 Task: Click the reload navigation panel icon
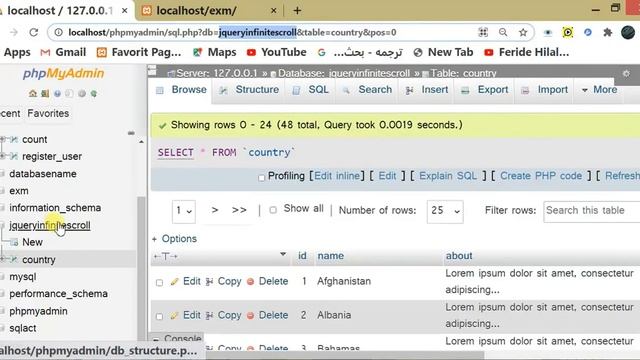tap(94, 93)
